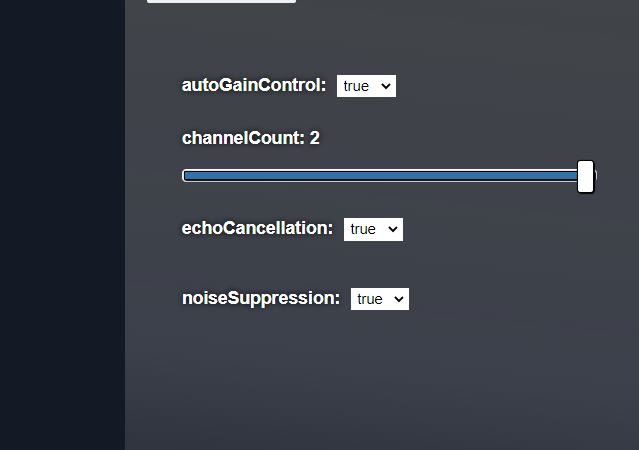Click the channelCount slider thumb handle

click(586, 176)
